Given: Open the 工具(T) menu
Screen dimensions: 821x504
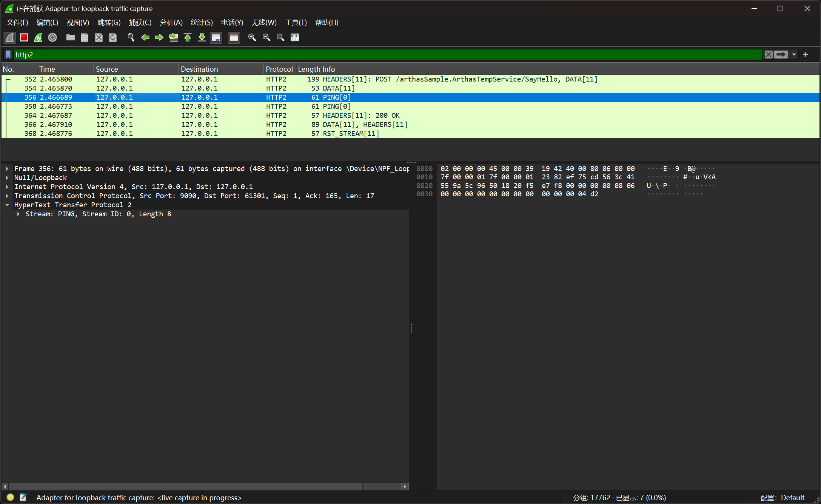Looking at the screenshot, I should 296,23.
